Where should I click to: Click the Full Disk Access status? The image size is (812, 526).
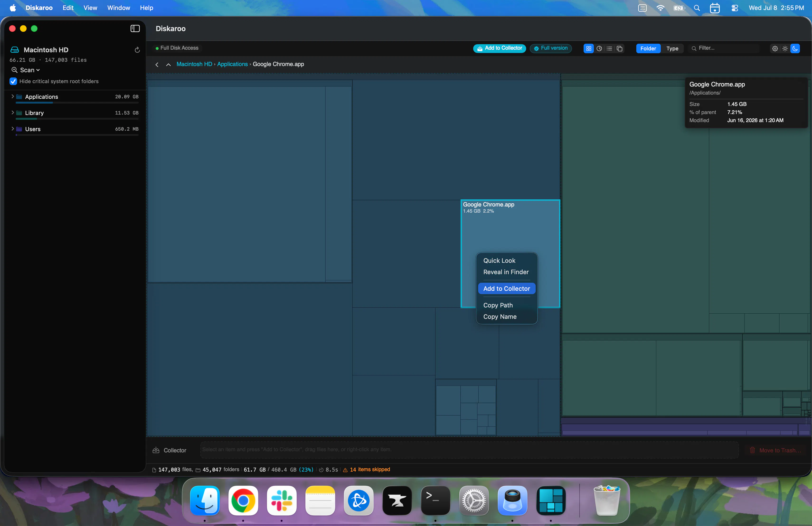click(177, 48)
